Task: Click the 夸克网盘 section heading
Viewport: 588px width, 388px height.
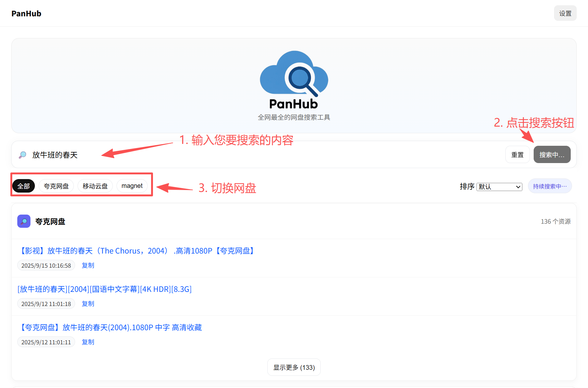Action: (x=50, y=221)
